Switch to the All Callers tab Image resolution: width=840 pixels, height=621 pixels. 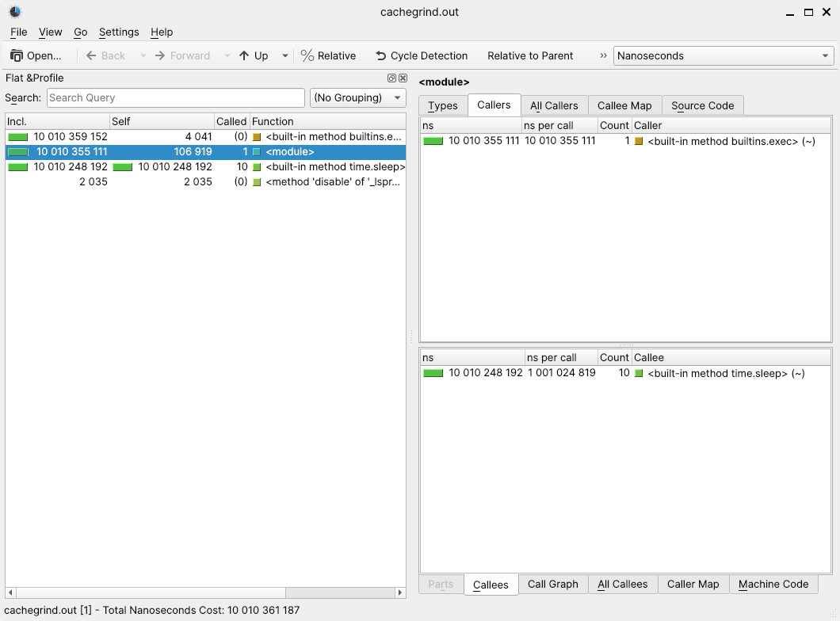coord(555,105)
